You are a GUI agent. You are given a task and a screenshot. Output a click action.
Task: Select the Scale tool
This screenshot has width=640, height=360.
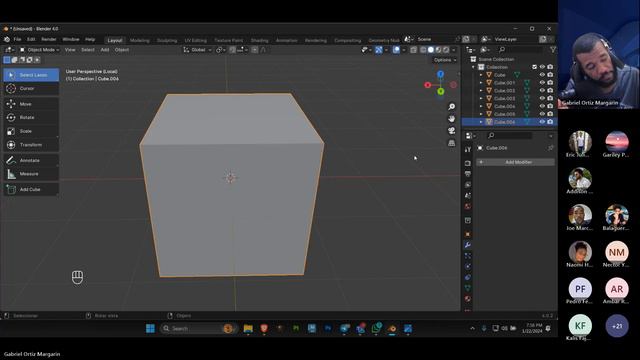[31, 131]
